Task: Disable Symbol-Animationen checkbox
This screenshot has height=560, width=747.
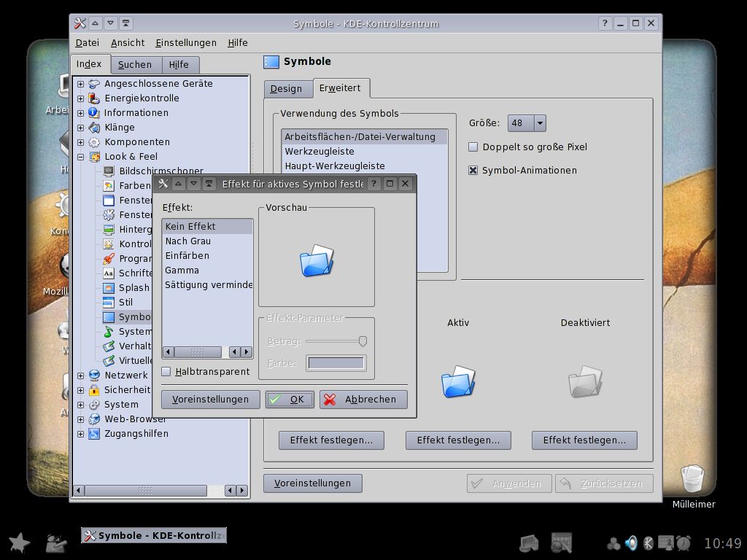Action: tap(473, 171)
